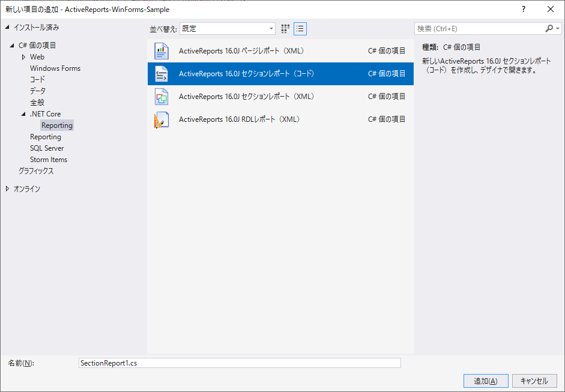Select the コード category
This screenshot has width=565, height=392.
[37, 80]
